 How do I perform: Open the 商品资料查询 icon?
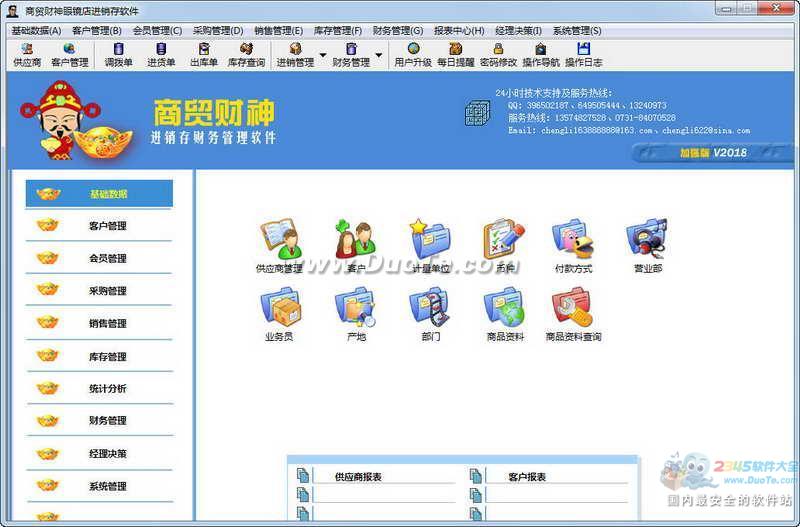pos(573,314)
